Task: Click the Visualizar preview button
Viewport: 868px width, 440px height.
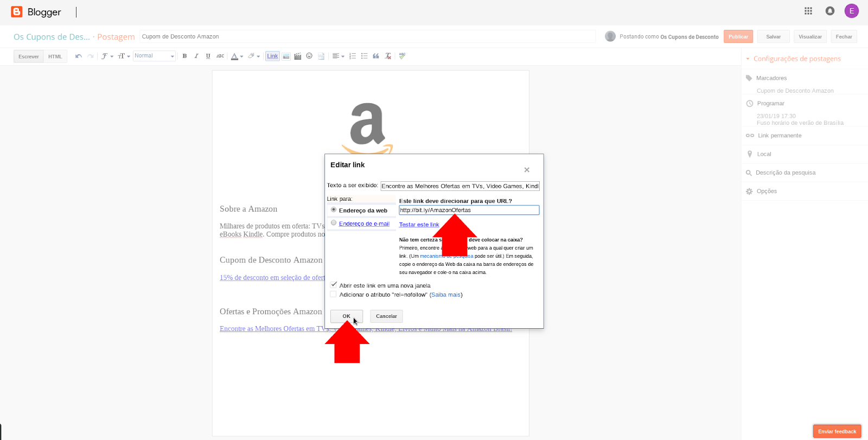Action: click(810, 36)
